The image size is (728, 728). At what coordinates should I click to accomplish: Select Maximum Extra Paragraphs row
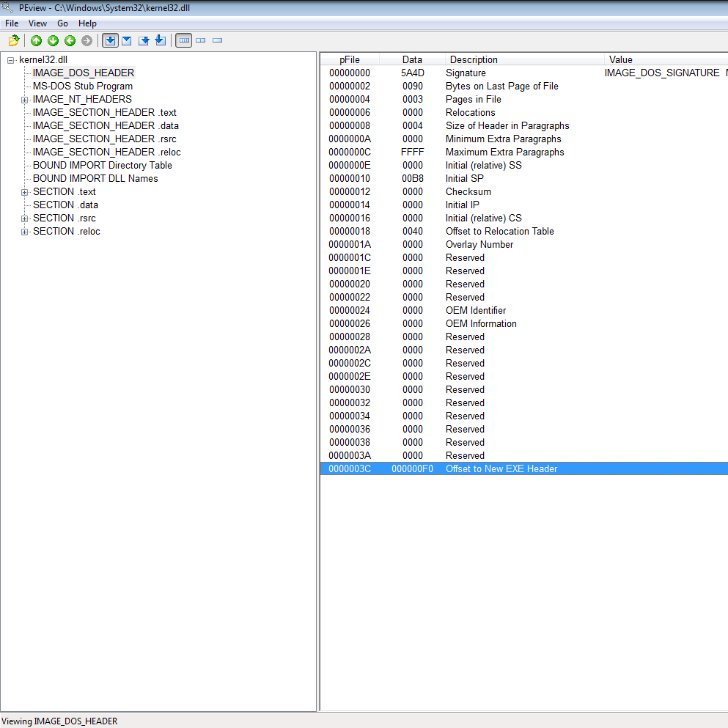[x=524, y=152]
